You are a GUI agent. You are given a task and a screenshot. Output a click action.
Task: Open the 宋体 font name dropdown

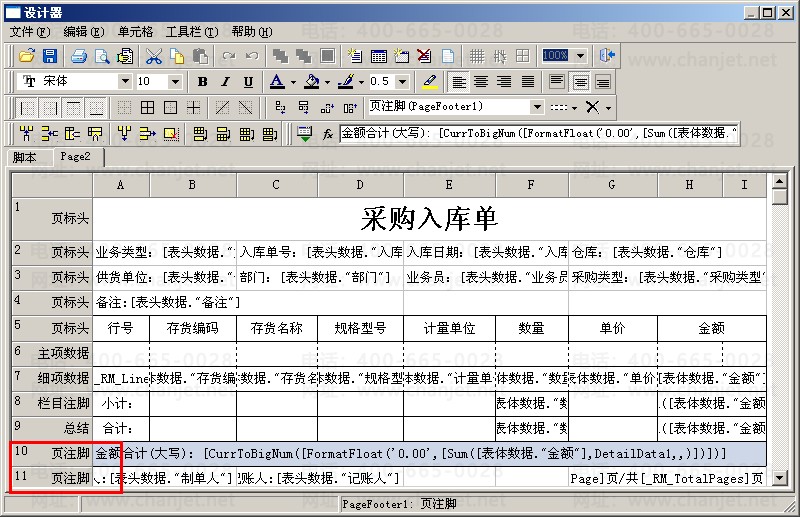124,81
